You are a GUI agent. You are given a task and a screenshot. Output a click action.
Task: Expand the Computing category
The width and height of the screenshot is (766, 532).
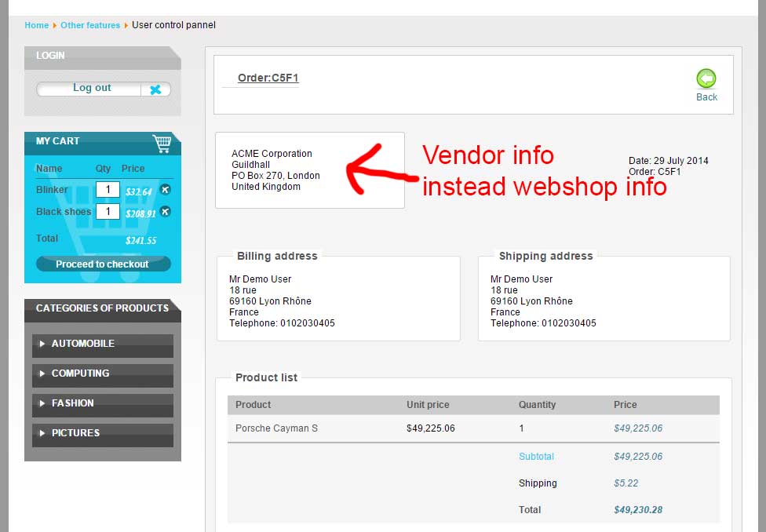coord(103,375)
